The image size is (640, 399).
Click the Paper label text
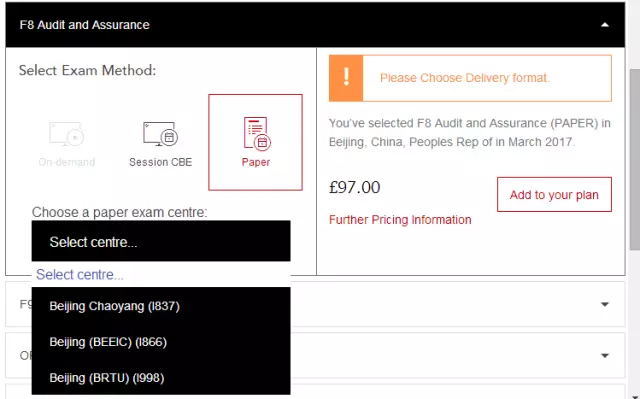(256, 162)
